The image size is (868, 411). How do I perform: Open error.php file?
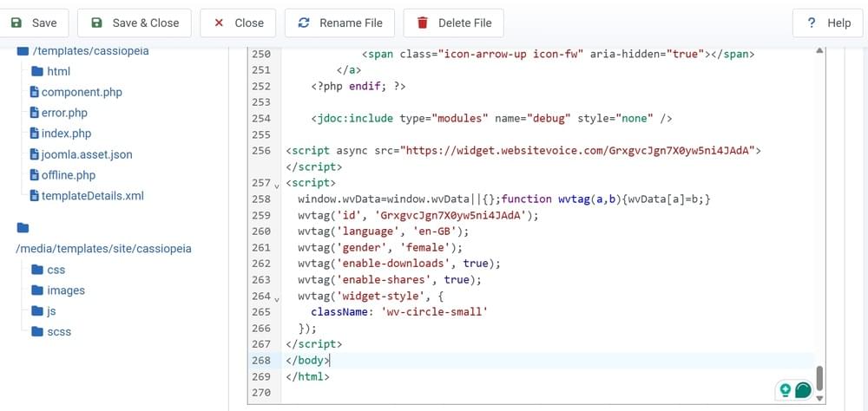tap(64, 113)
